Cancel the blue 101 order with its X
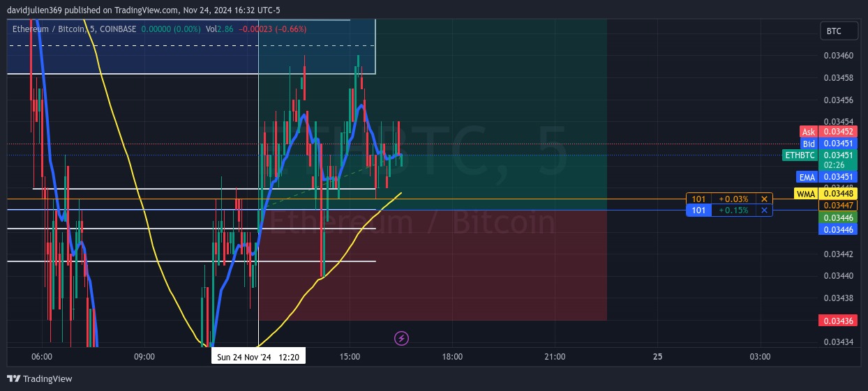The width and height of the screenshot is (868, 391). click(764, 210)
